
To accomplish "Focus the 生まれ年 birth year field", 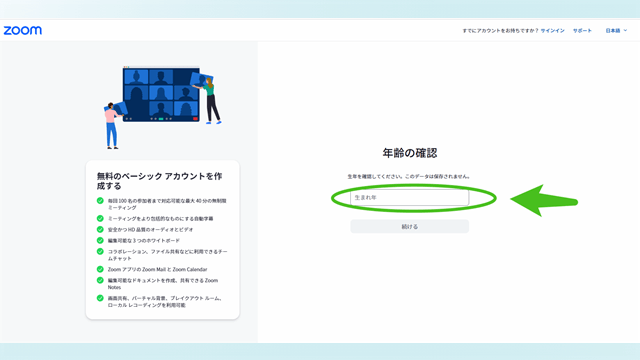I will click(x=409, y=198).
